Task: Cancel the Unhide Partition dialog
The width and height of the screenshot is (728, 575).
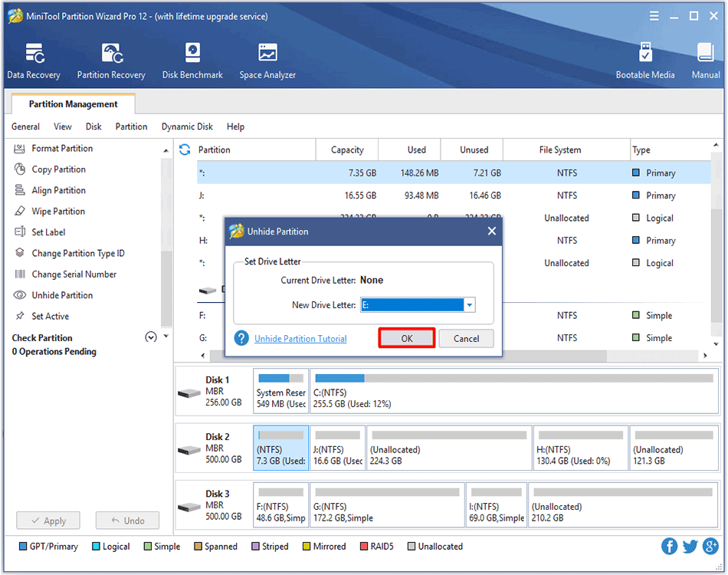Action: click(x=466, y=338)
